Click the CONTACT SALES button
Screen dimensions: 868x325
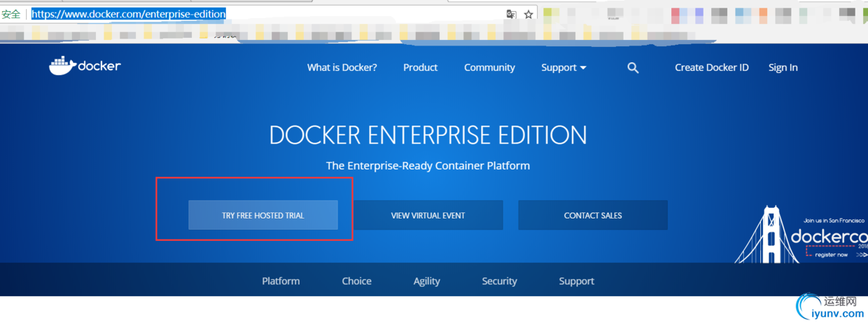pos(593,215)
